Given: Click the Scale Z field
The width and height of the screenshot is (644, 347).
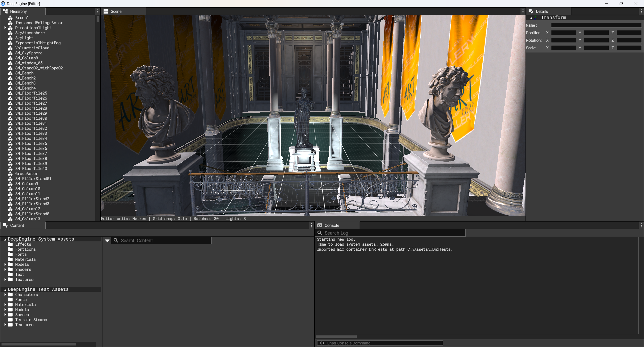Looking at the screenshot, I should (629, 48).
